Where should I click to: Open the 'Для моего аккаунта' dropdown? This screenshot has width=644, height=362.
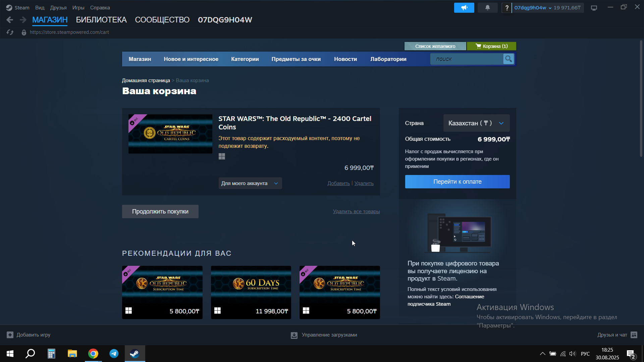tap(250, 183)
